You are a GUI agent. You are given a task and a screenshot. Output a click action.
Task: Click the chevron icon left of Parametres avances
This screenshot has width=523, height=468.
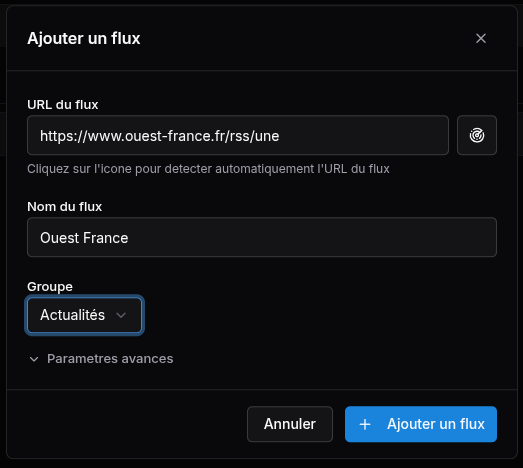34,359
